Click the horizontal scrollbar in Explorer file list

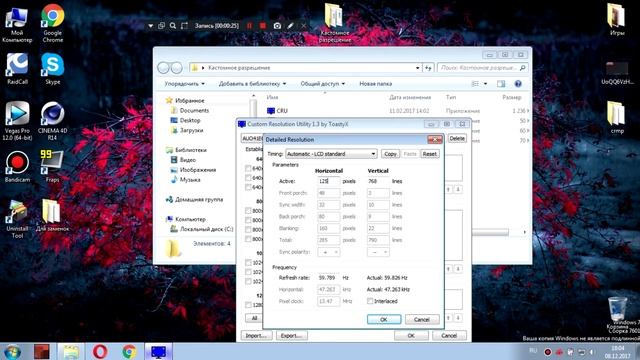pos(490,232)
